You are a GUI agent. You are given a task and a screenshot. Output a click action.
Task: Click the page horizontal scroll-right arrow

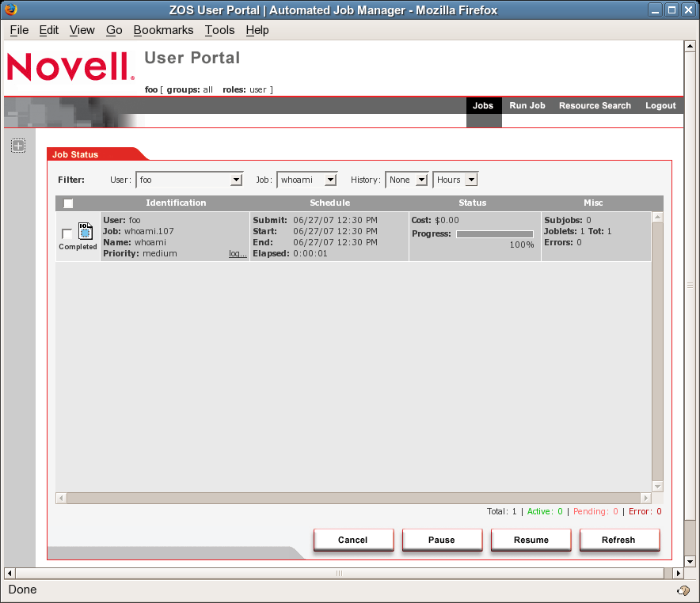click(678, 573)
